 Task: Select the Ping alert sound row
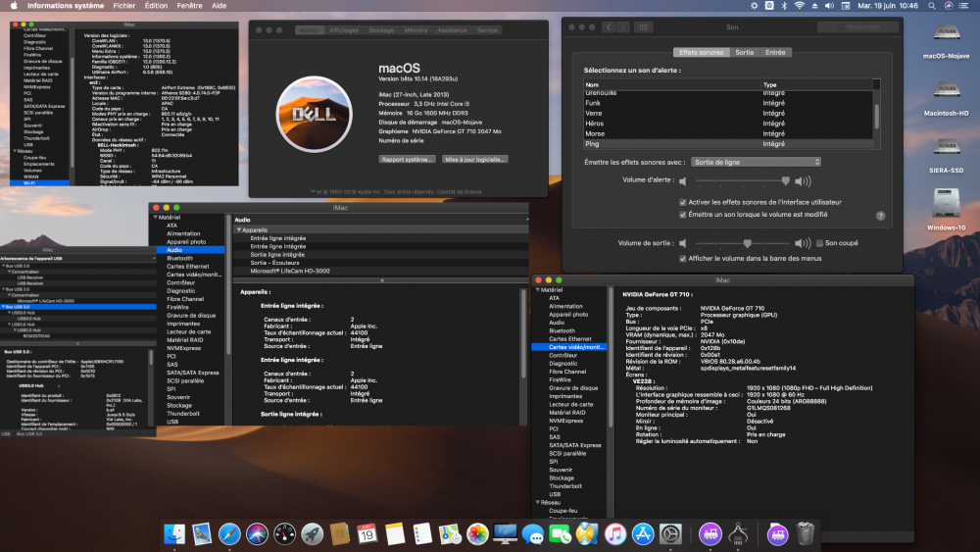point(728,144)
